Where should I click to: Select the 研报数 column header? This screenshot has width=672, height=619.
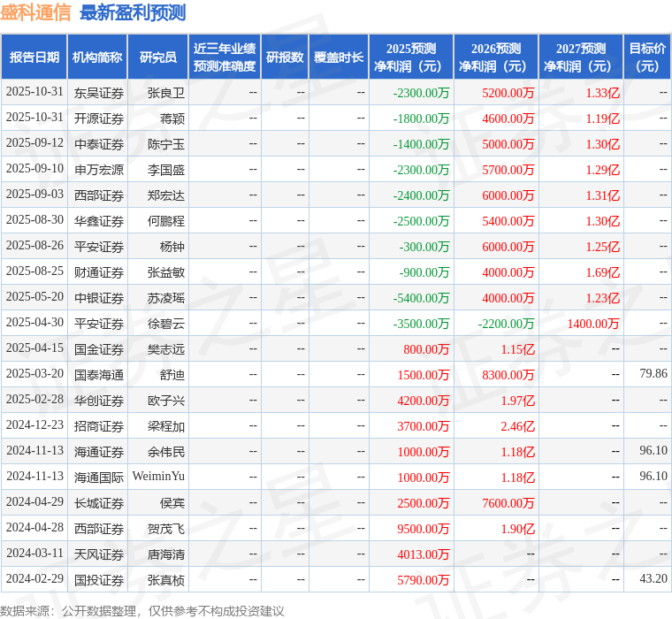(285, 57)
